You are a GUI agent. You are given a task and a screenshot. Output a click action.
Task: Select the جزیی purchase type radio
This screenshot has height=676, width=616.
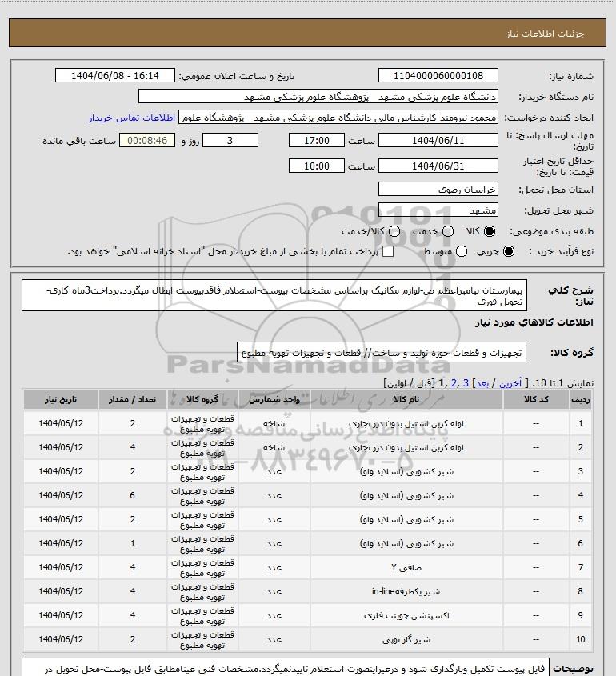pos(509,251)
